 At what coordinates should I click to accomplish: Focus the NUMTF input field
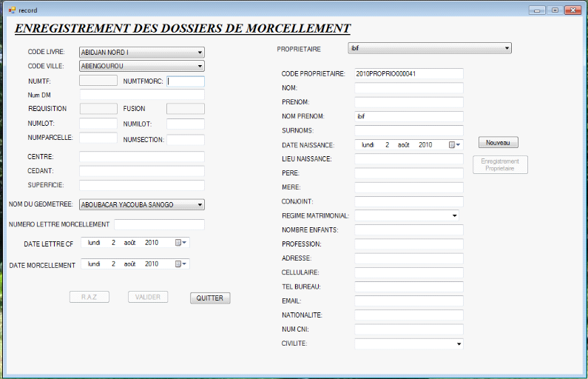pyautogui.click(x=98, y=80)
